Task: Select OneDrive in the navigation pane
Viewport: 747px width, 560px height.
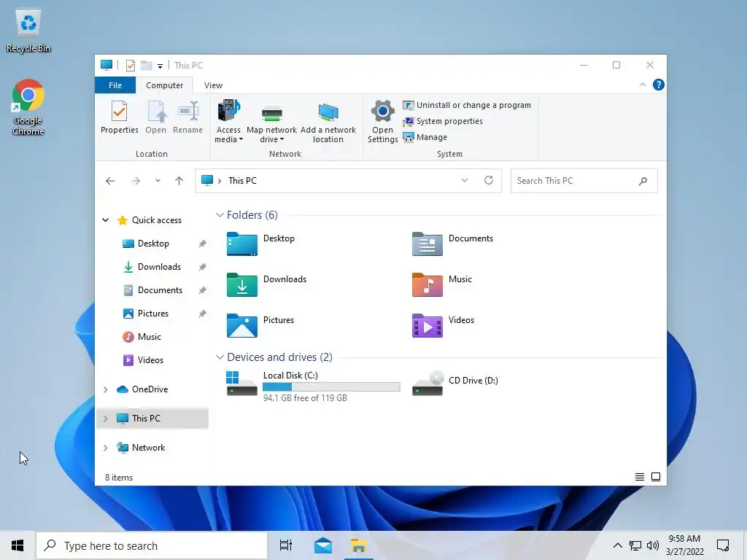Action: [150, 389]
